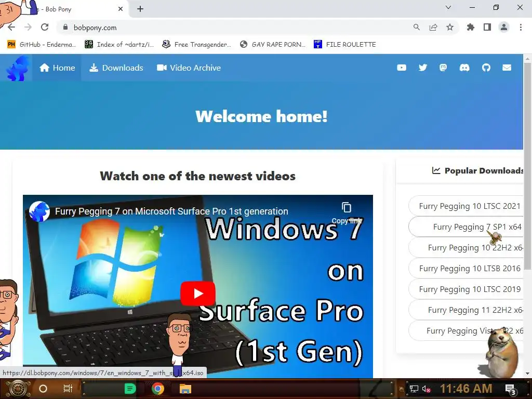Viewport: 532px width, 399px height.
Task: Share this page via the share icon
Action: (433, 27)
